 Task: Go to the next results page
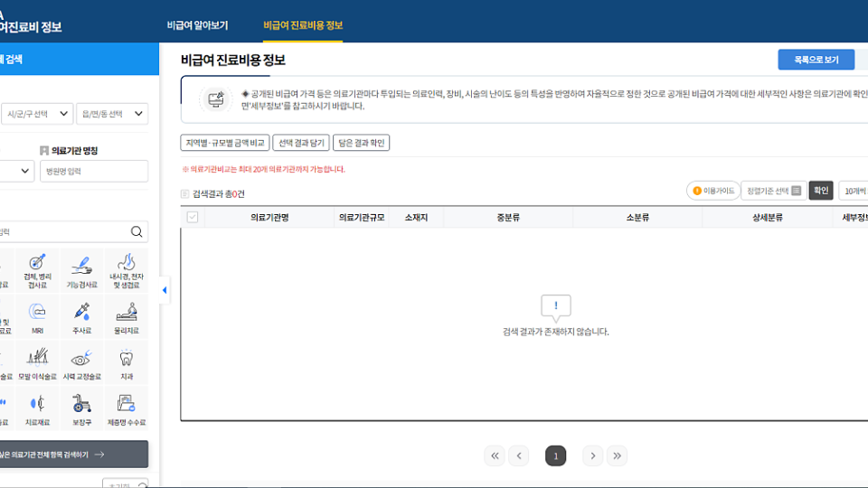click(593, 455)
